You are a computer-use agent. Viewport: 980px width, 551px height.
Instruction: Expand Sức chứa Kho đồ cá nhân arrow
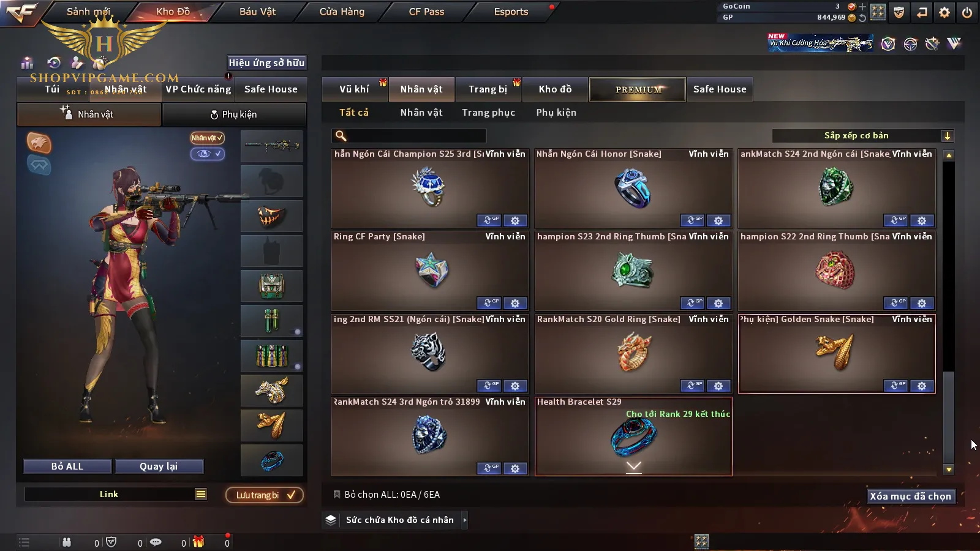click(465, 520)
